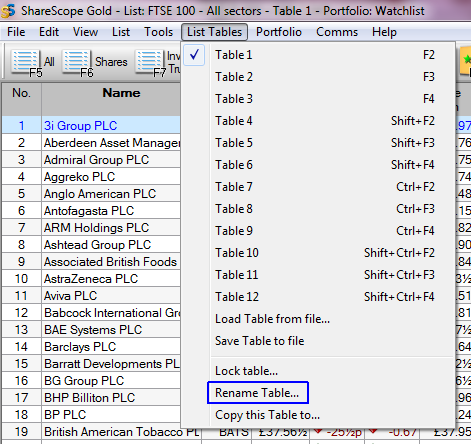Image resolution: width=471 pixels, height=444 pixels.
Task: Choose Lock table option
Action: click(x=318, y=371)
